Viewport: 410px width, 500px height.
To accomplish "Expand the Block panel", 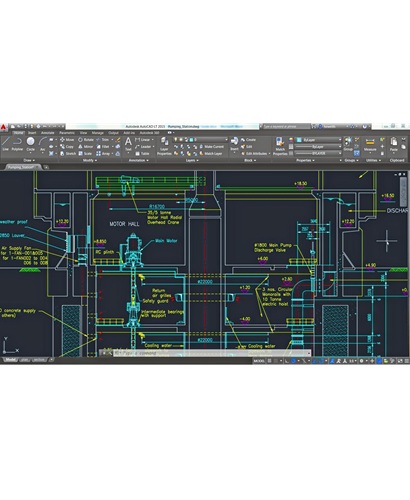I will pyautogui.click(x=250, y=160).
